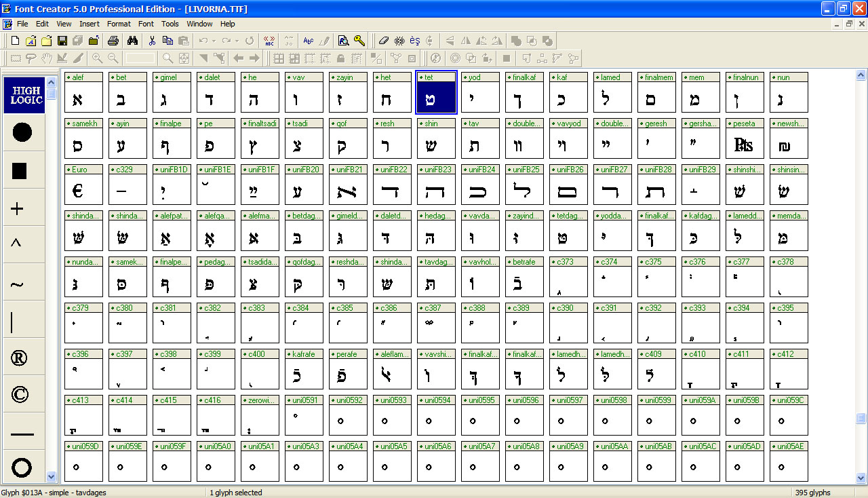Click the concentric circles toolbar icon
Image resolution: width=868 pixels, height=498 pixels.
click(x=455, y=58)
